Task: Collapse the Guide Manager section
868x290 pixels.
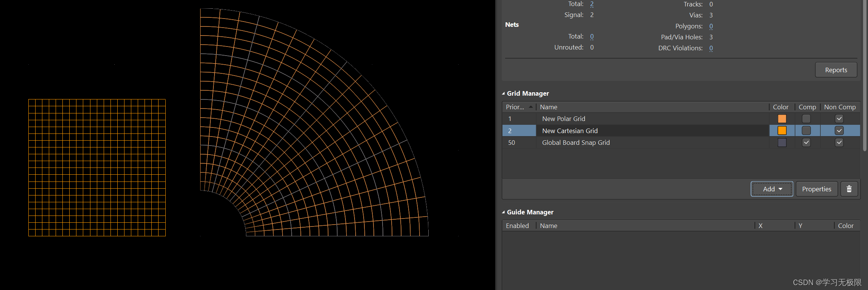Action: [504, 212]
